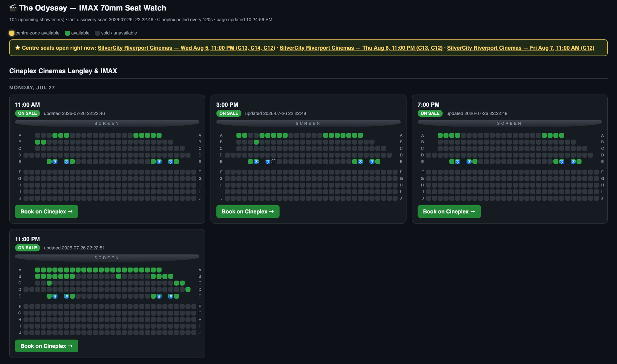Select third wheelchair seat from left in 11:00 AM row E
Screen dimensions: 617x364
(x=159, y=162)
